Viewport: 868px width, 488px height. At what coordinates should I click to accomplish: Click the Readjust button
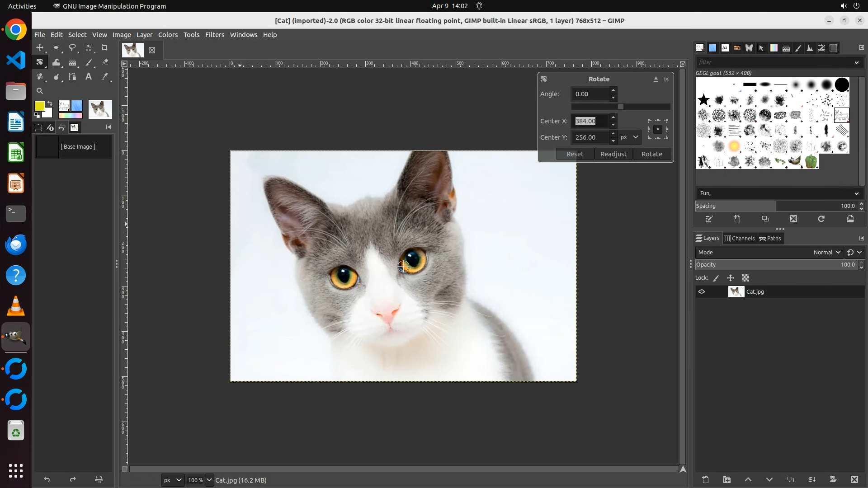click(613, 154)
